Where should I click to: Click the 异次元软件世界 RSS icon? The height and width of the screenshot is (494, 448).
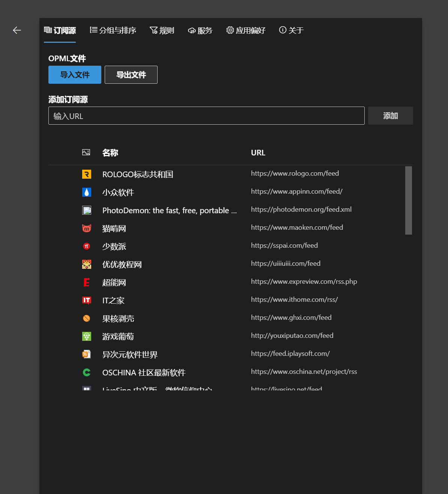pos(87,354)
